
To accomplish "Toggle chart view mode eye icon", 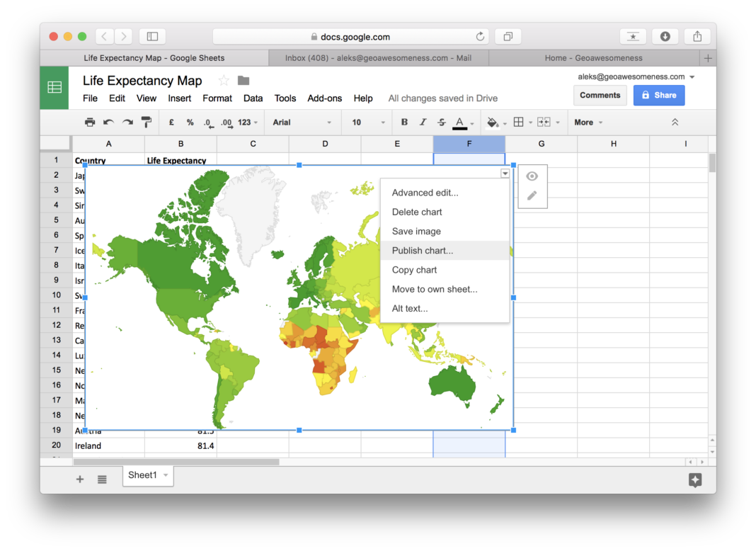I will point(532,176).
